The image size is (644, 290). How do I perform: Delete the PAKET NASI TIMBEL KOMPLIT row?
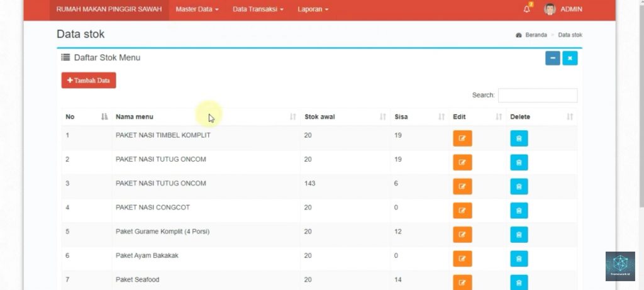[519, 138]
